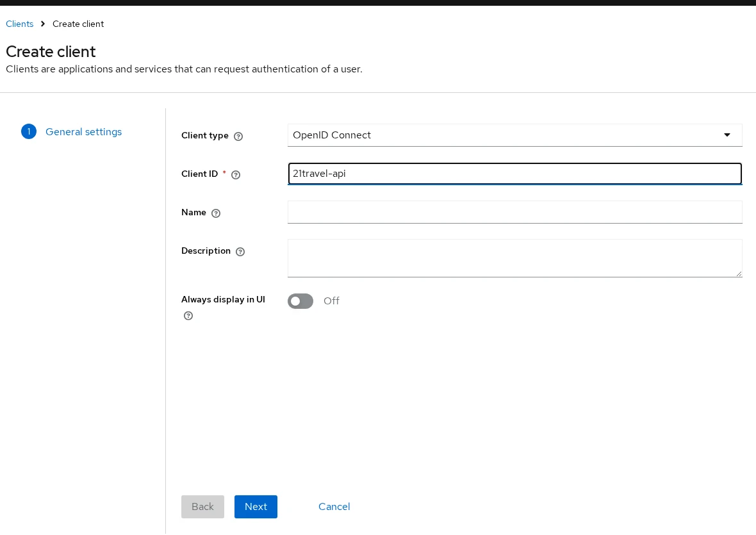Click the Create client breadcrumb text
This screenshot has height=535, width=756.
pos(78,24)
